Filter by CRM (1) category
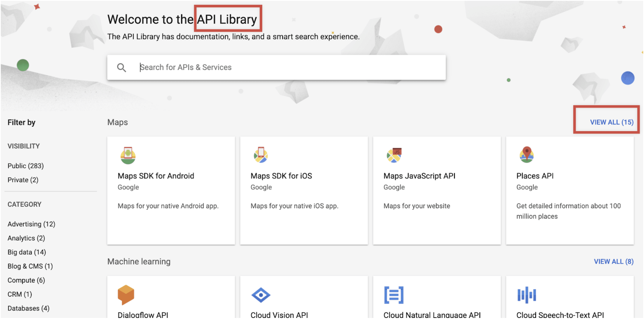The width and height of the screenshot is (644, 320). 20,294
